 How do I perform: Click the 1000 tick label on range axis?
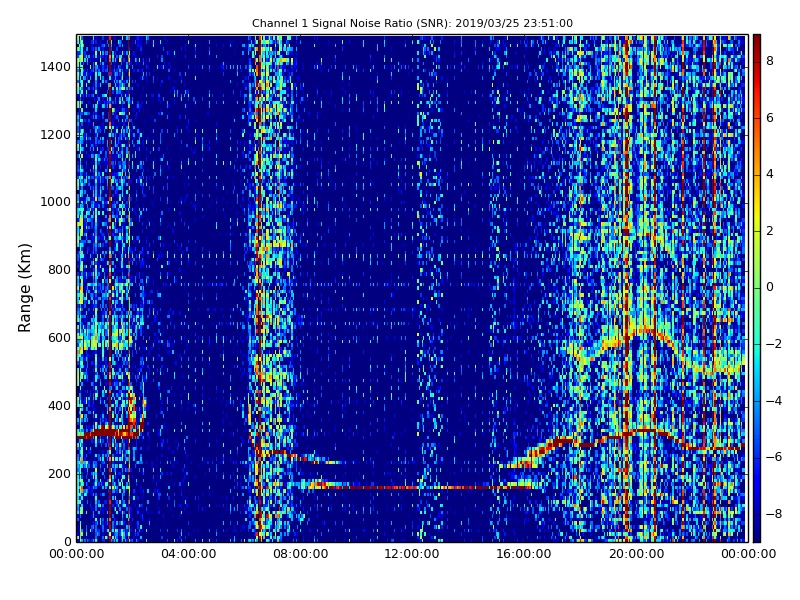click(56, 202)
